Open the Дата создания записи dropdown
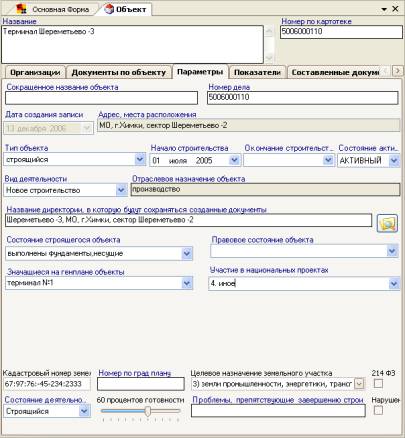 click(x=87, y=128)
